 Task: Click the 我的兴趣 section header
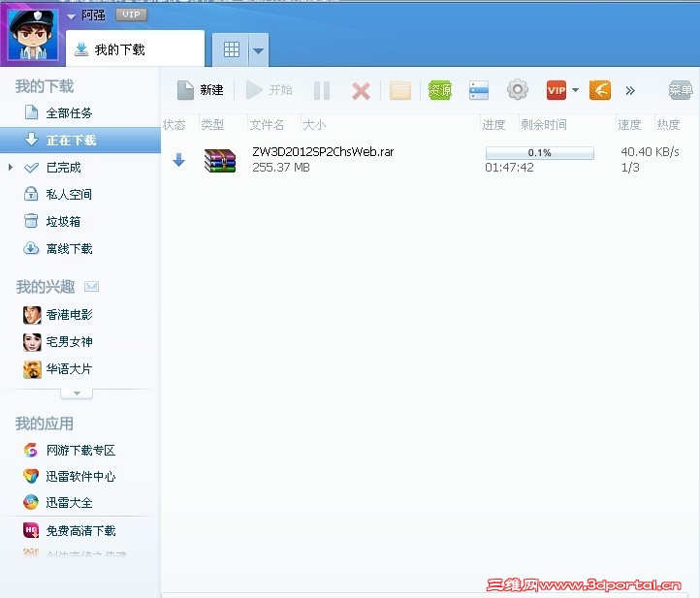click(x=46, y=287)
